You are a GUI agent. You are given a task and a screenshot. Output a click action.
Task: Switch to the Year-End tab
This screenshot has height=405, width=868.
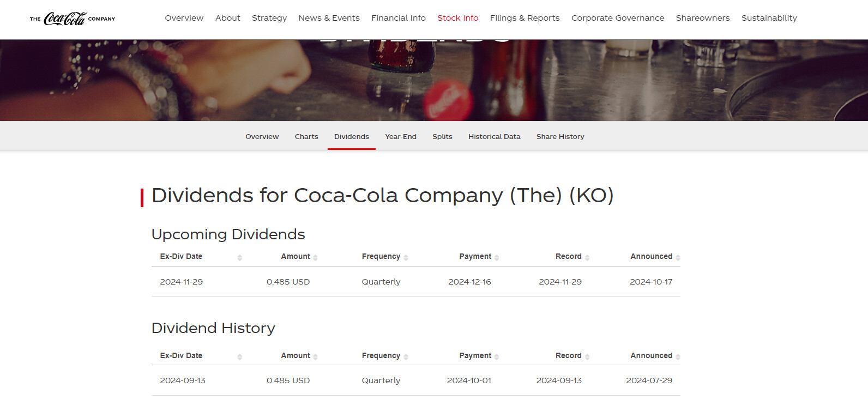pos(401,136)
